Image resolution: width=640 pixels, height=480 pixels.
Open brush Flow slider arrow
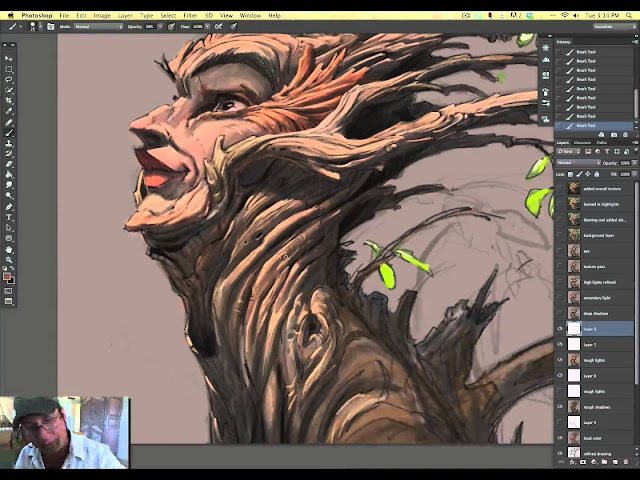[x=208, y=27]
